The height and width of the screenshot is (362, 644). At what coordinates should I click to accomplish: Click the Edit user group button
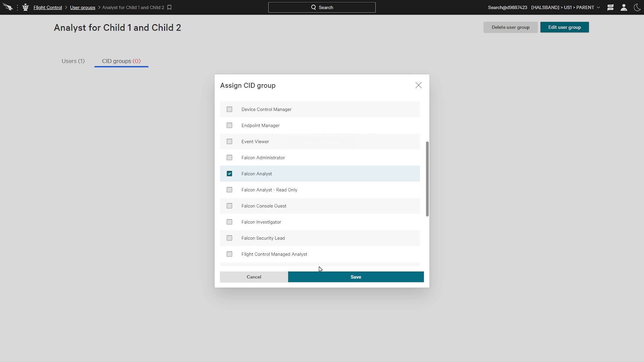click(564, 27)
